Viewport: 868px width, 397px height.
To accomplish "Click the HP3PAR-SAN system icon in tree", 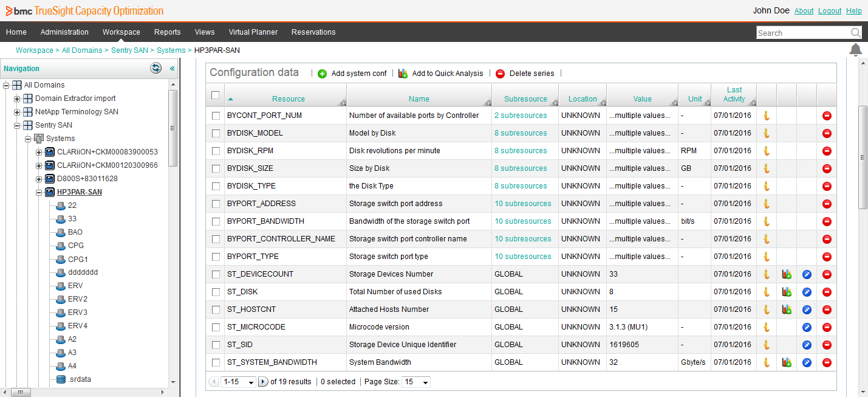I will pos(50,192).
